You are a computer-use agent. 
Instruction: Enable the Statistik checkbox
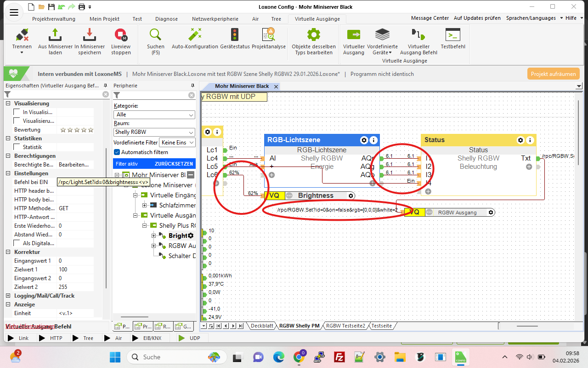(17, 147)
